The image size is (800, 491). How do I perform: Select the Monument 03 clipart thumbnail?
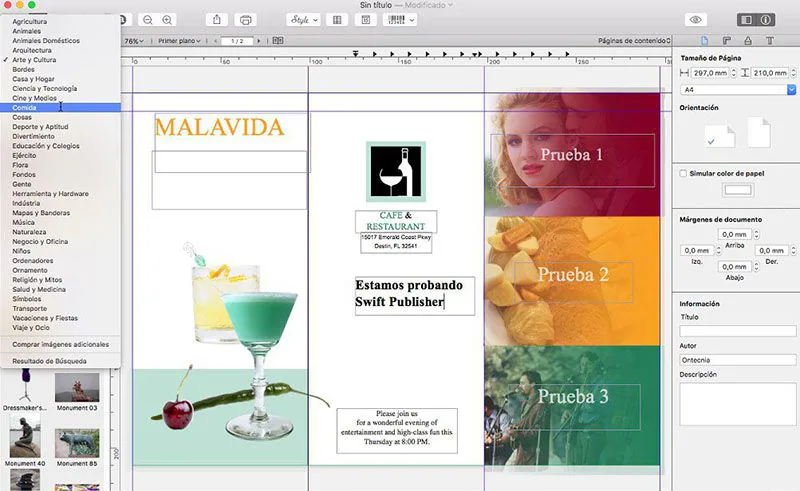point(77,388)
